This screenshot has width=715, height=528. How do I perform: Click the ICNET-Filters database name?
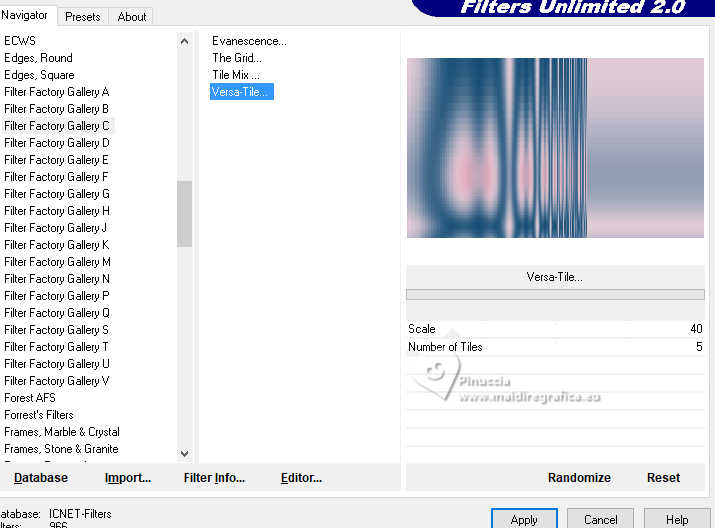80,514
